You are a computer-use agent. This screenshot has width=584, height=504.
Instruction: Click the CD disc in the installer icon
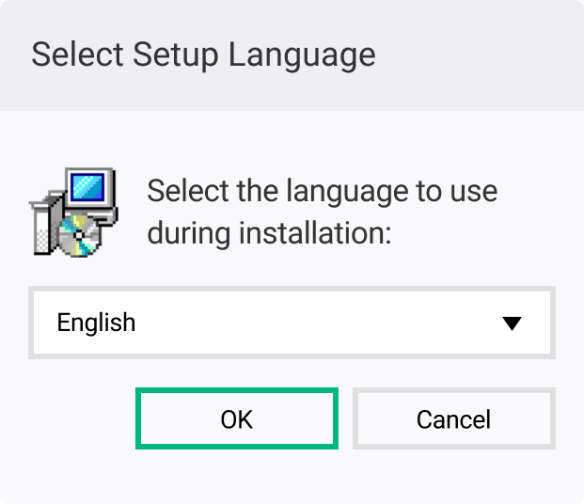[x=79, y=235]
